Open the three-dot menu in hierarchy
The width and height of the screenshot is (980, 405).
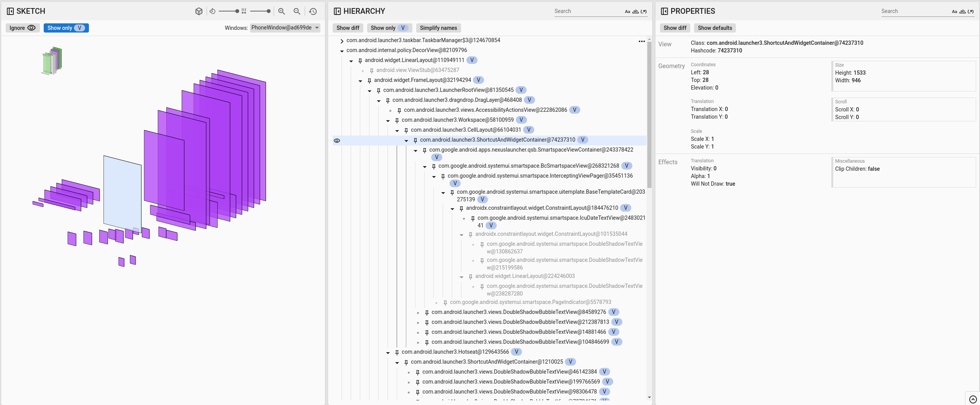coord(642,41)
